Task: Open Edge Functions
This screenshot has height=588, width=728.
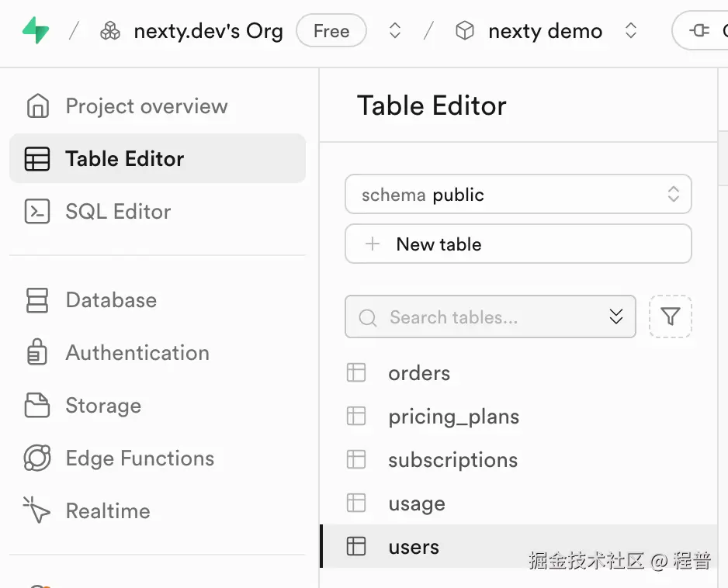Action: 139,458
